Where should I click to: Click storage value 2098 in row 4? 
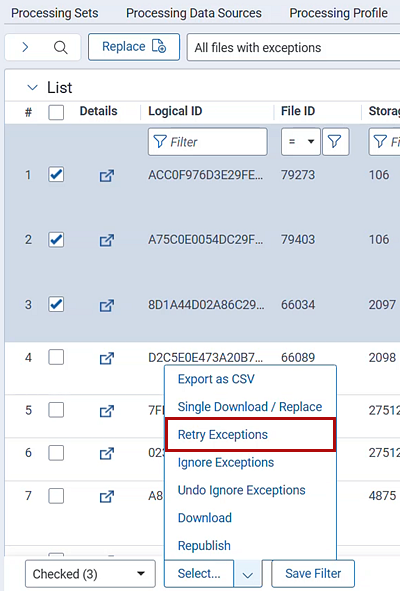tap(382, 357)
